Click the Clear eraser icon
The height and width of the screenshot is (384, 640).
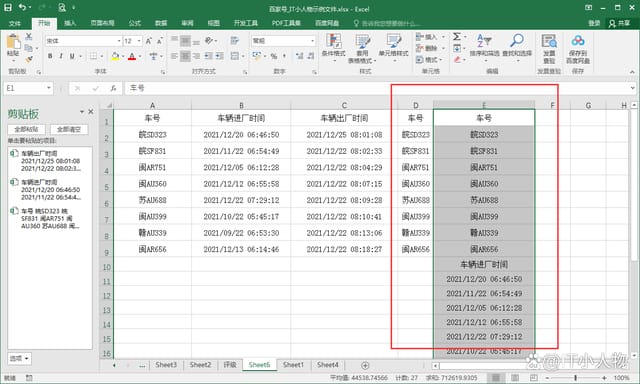457,60
